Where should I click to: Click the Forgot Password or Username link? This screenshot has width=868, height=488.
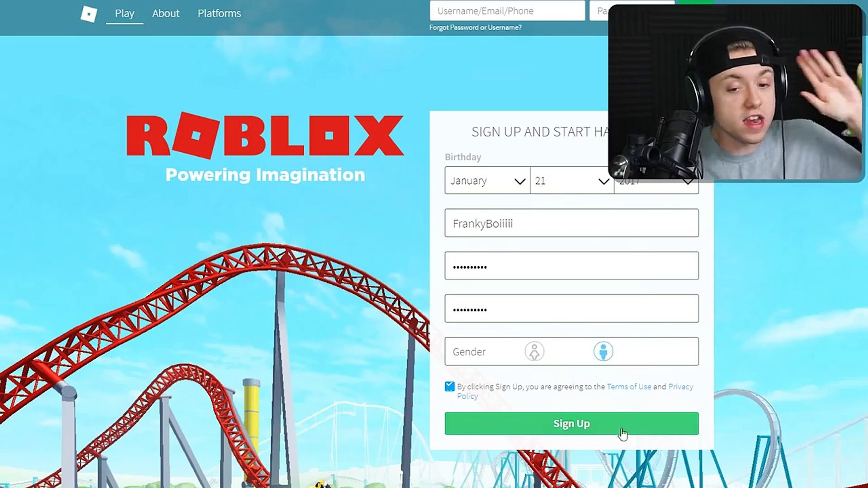coord(475,28)
